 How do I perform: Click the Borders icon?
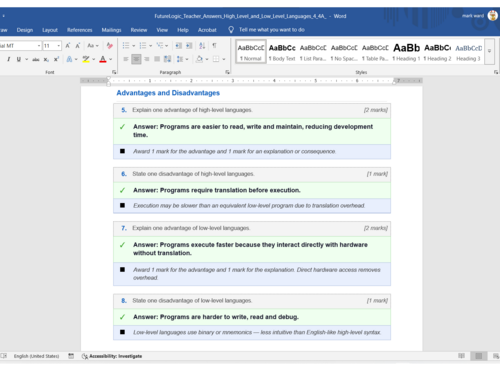(216, 59)
